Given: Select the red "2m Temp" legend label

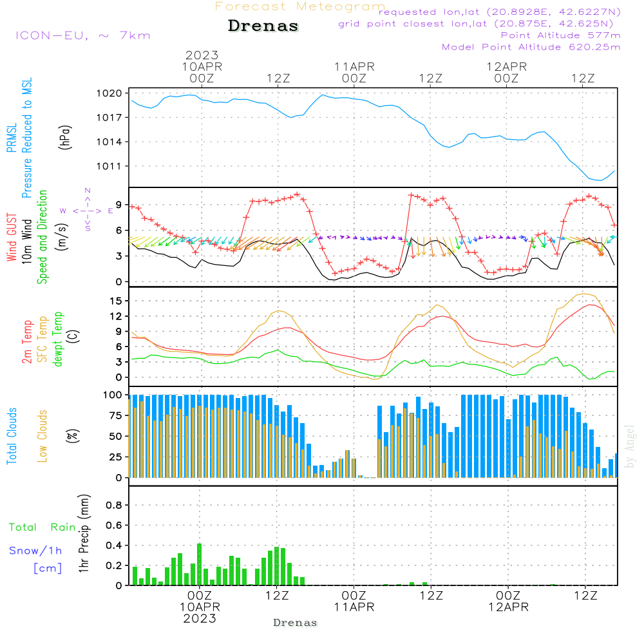Looking at the screenshot, I should (26, 342).
